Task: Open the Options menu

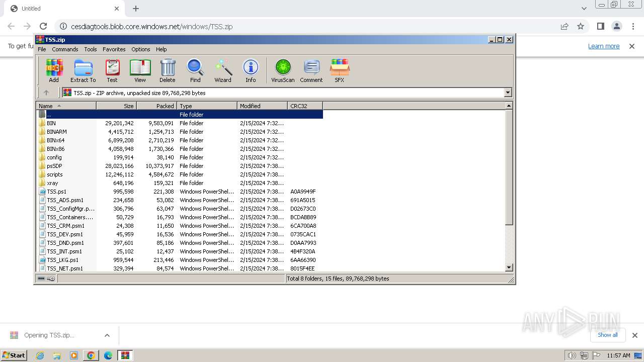Action: (x=141, y=49)
